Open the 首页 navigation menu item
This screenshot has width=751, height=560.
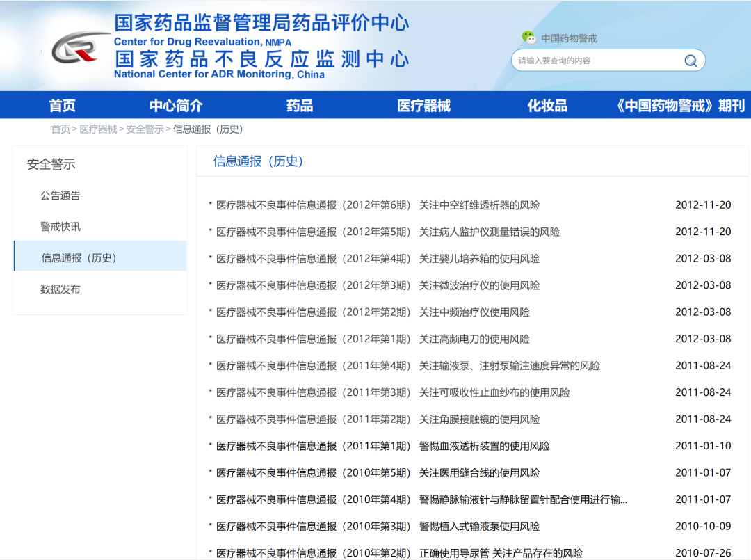coord(63,105)
